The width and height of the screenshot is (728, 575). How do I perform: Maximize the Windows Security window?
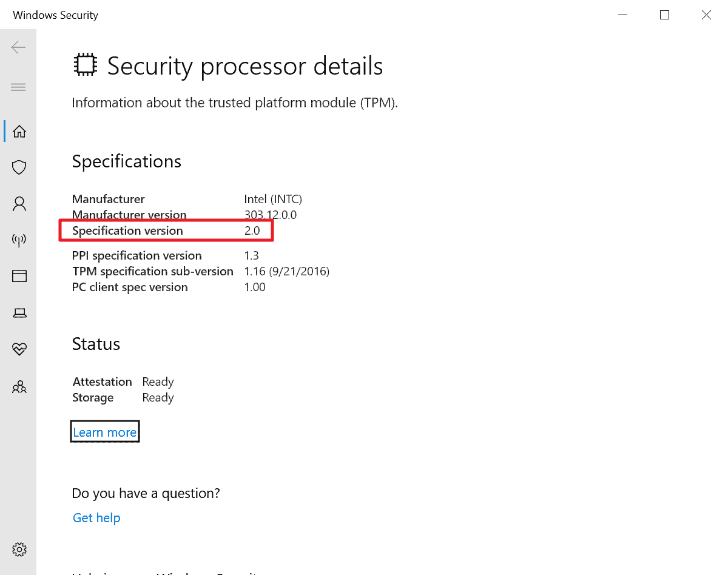[x=664, y=15]
